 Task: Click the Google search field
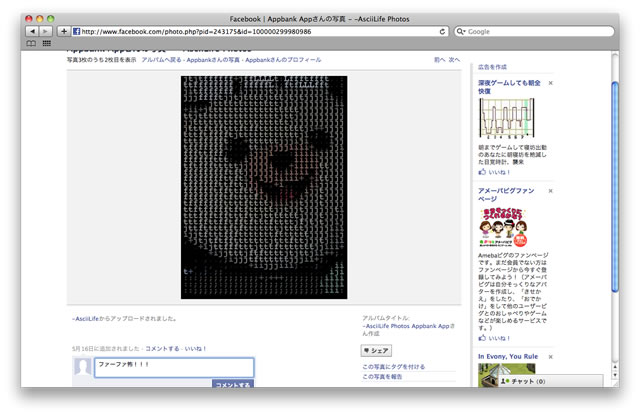[534, 31]
